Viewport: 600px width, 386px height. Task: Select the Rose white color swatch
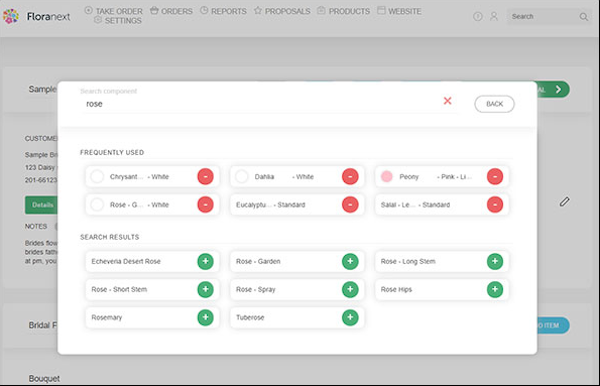pos(97,205)
